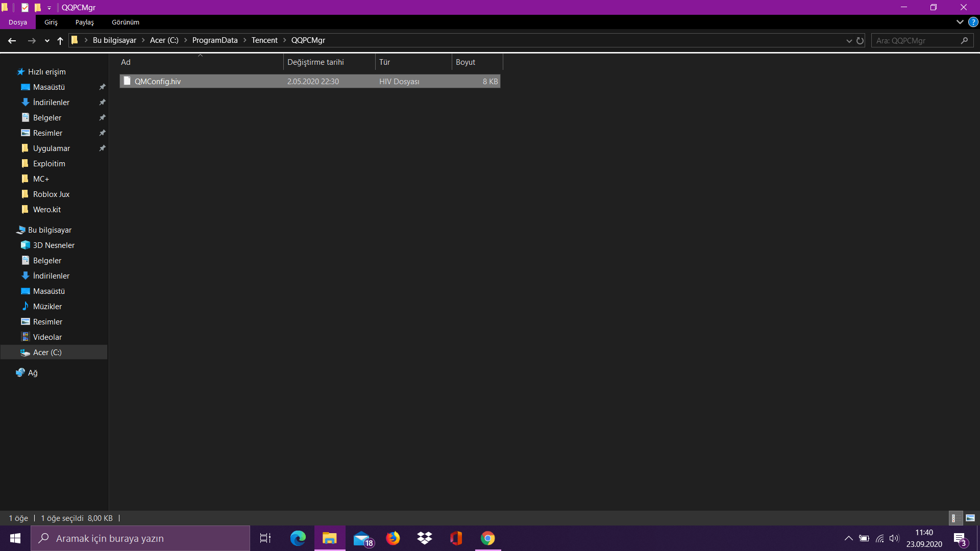Open the battery status tray icon
The width and height of the screenshot is (980, 551).
[x=864, y=538]
